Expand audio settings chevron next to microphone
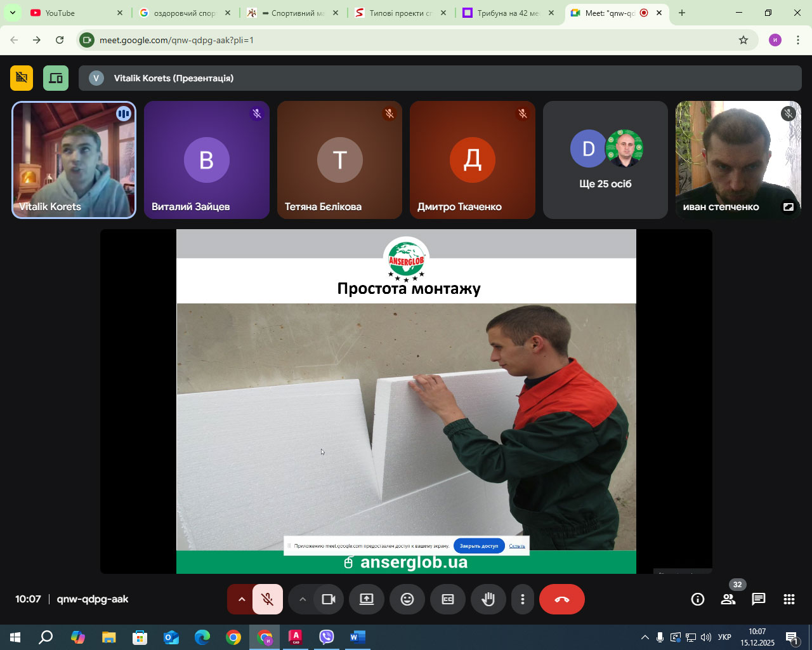The image size is (812, 650). click(x=241, y=599)
